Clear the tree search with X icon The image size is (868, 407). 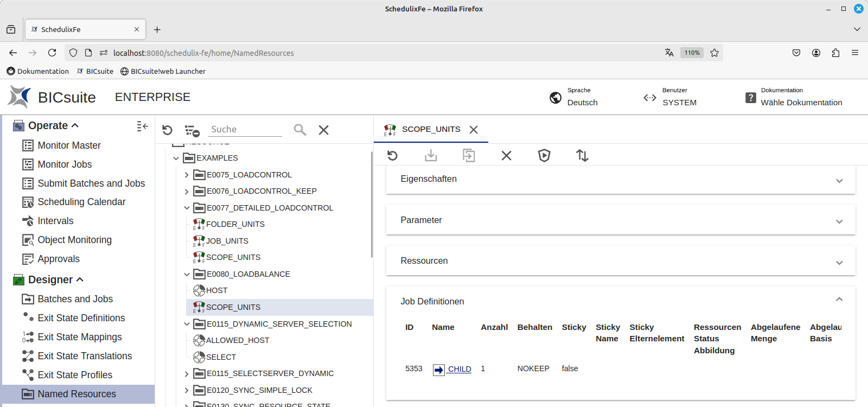pos(324,130)
